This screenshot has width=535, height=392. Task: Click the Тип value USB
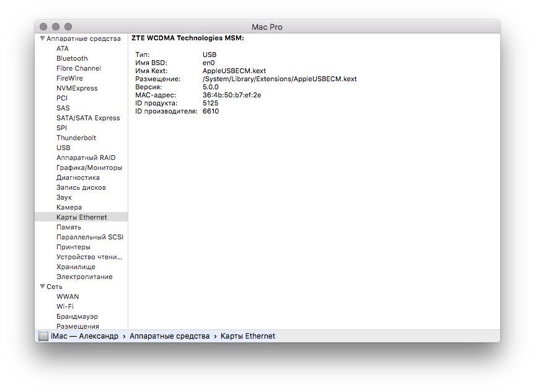[x=209, y=55]
